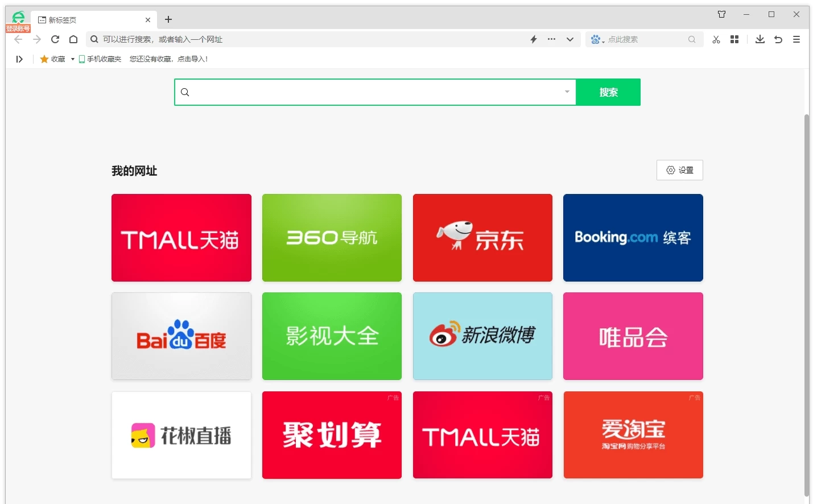Open the skin shirt icon in title bar
This screenshot has height=504, width=813.
[x=721, y=14]
